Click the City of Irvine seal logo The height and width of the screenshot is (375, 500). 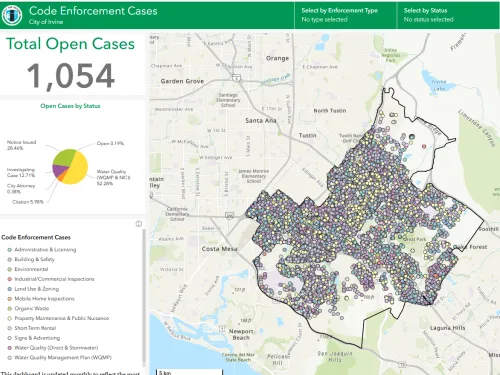click(x=12, y=15)
